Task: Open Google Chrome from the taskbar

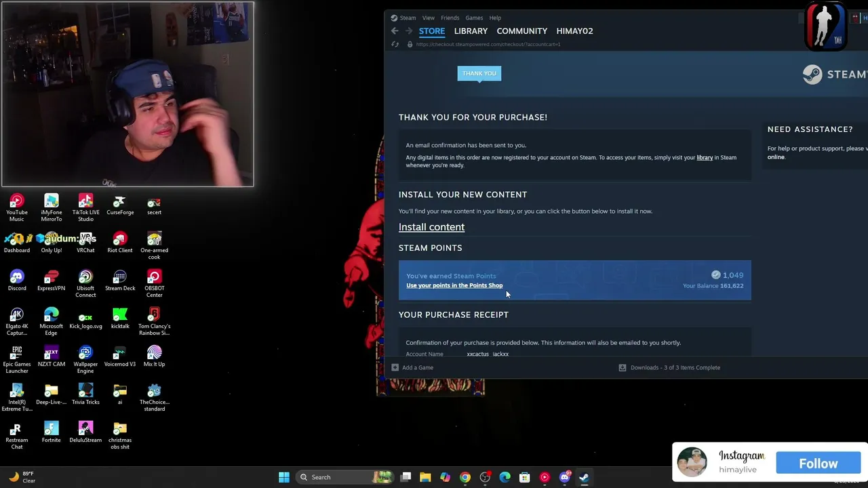Action: point(465,477)
